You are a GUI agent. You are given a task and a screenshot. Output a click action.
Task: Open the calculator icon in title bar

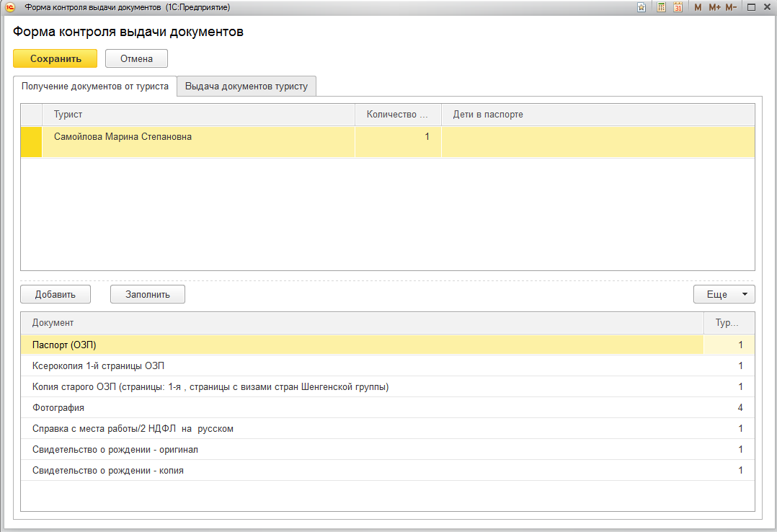(x=661, y=7)
